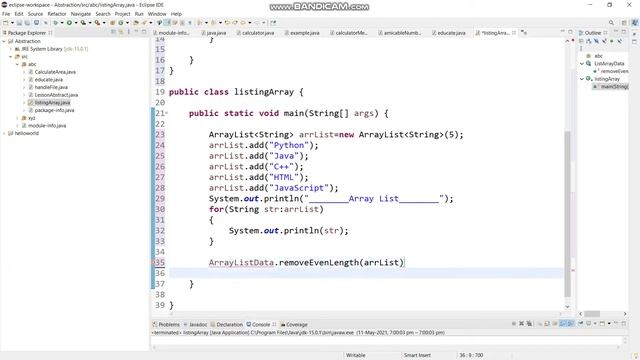
Task: Open the Edit menu
Action: pos(19,14)
